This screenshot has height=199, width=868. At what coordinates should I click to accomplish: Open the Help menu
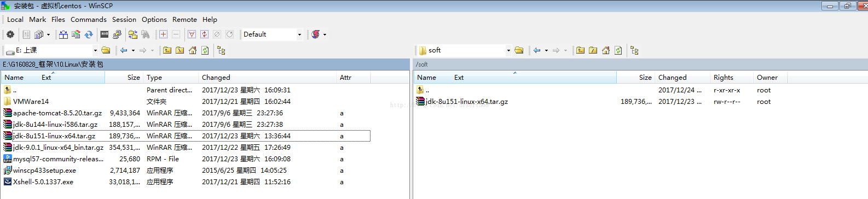210,19
